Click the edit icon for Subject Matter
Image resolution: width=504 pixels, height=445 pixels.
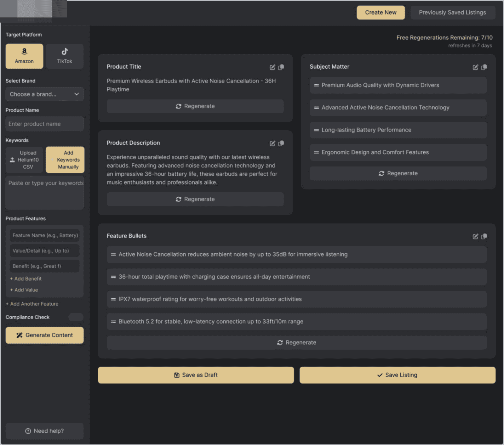475,67
